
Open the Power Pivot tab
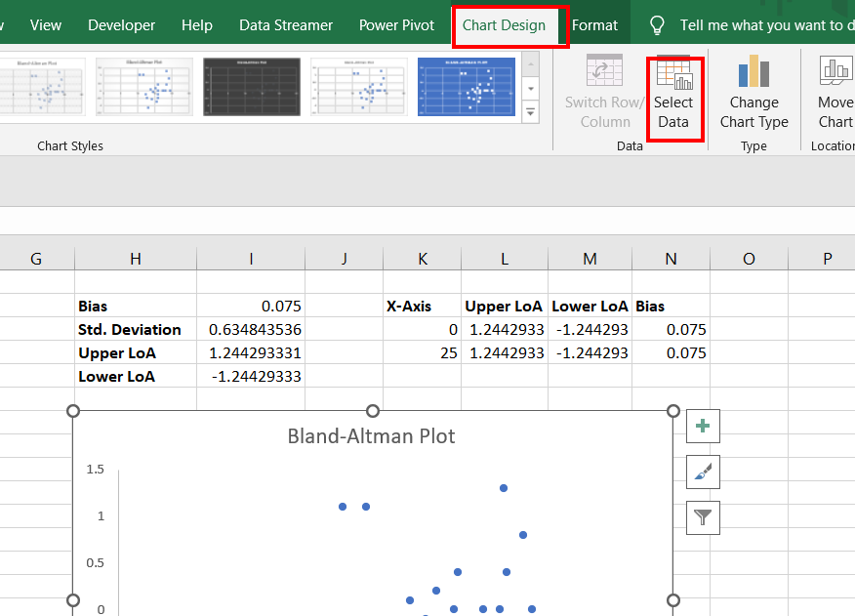(396, 25)
